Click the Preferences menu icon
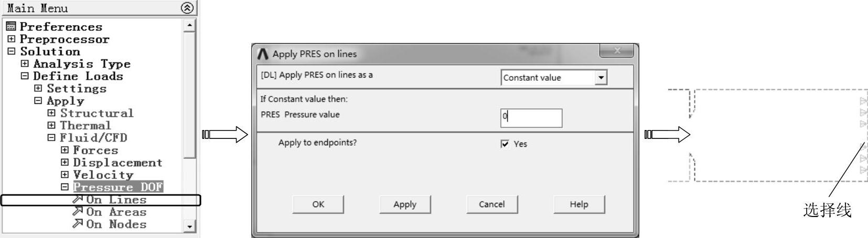 tap(11, 26)
